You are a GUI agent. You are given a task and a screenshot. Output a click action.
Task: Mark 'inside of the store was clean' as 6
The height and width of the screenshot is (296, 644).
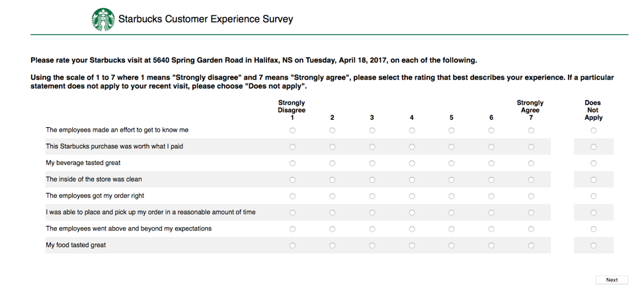[491, 179]
